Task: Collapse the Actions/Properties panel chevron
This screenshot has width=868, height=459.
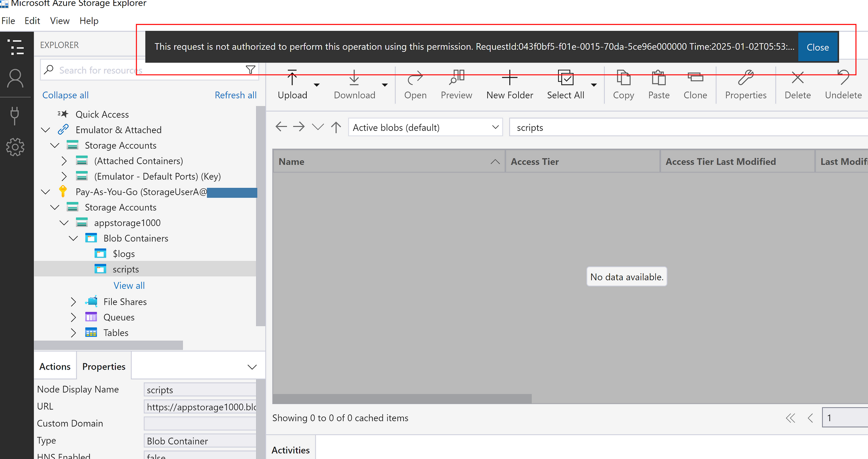Action: pyautogui.click(x=252, y=367)
